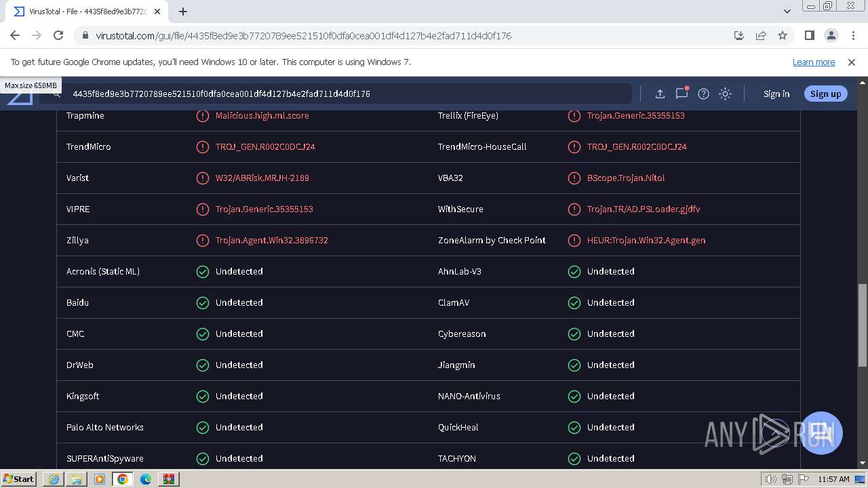Click the DrWeb vendor name
This screenshot has height=488, width=868.
point(80,365)
